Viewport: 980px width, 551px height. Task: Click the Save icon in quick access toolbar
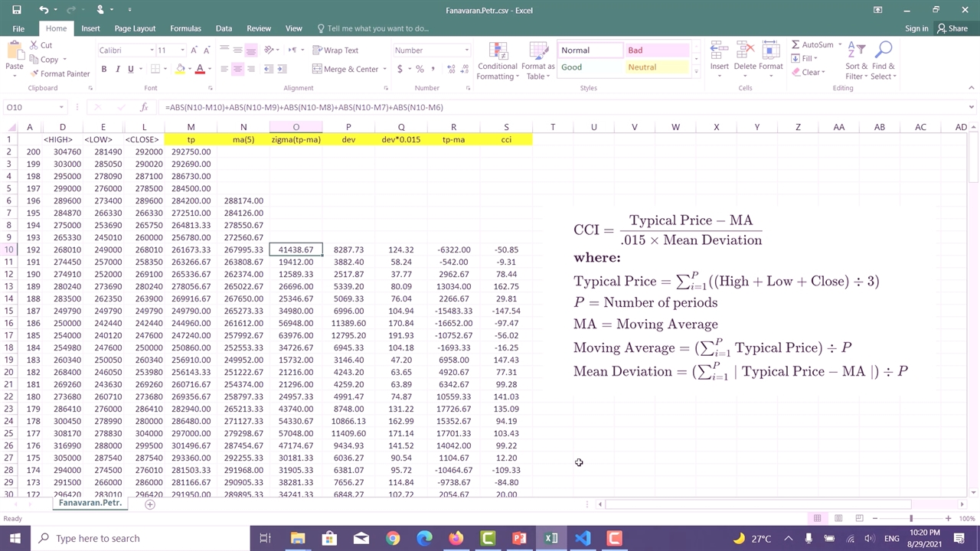pyautogui.click(x=16, y=10)
